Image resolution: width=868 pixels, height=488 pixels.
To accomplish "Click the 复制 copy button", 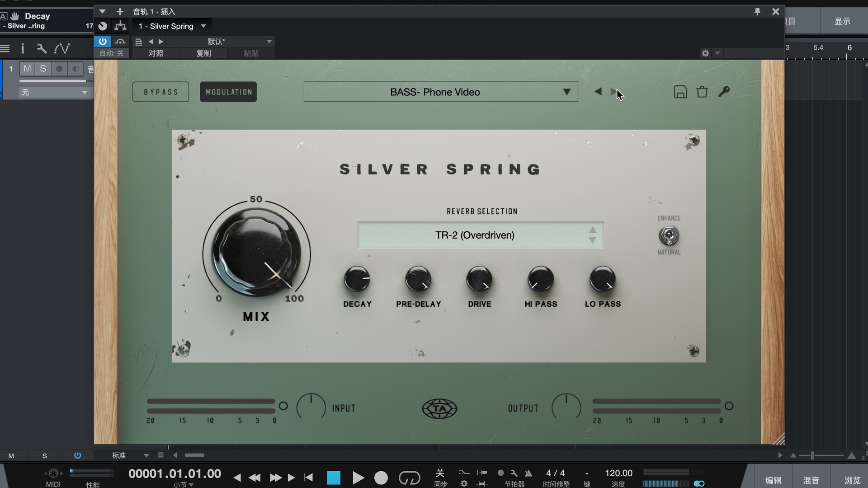I will [x=203, y=53].
